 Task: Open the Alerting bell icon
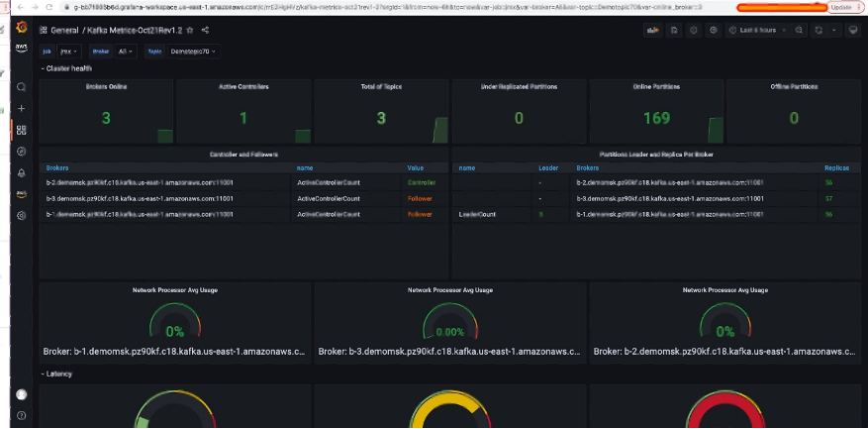coord(22,173)
